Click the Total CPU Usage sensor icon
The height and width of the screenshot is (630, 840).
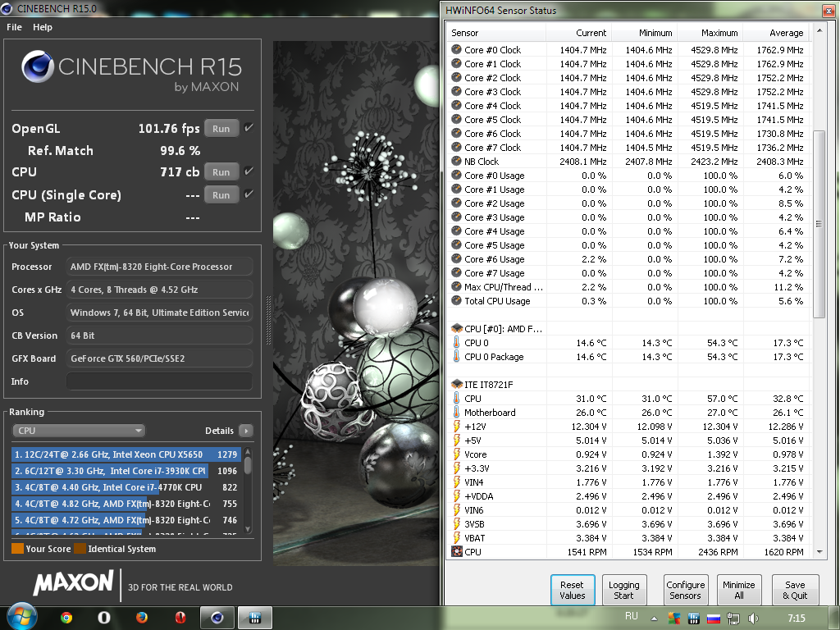[x=456, y=300]
